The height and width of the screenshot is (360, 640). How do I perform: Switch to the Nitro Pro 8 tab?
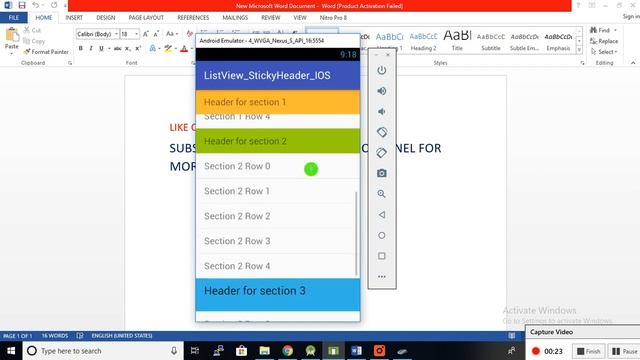tap(333, 18)
